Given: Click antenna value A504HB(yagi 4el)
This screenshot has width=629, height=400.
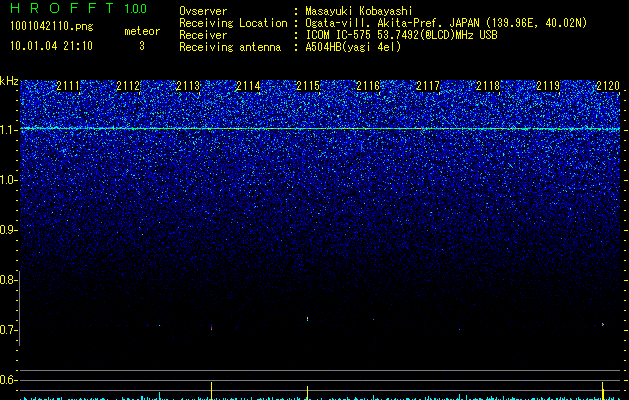Looking at the screenshot, I should (x=353, y=47).
